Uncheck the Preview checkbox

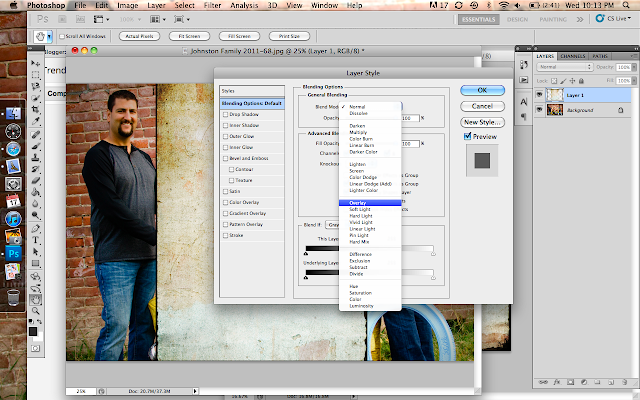coord(467,137)
